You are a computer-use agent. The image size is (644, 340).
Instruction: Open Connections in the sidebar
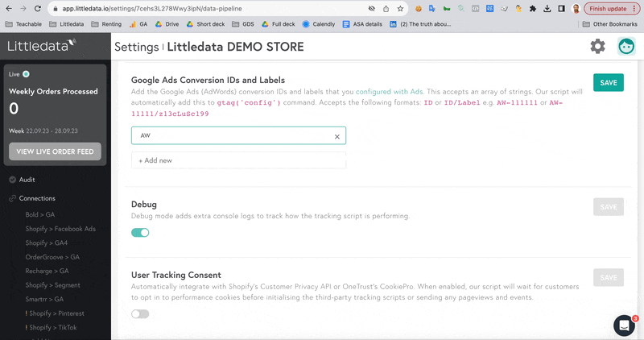point(37,198)
